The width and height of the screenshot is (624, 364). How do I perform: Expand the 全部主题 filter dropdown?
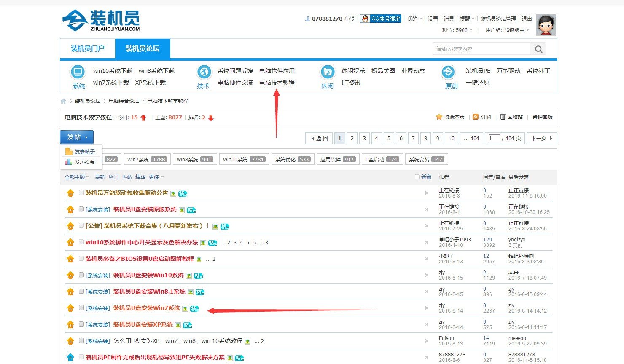tap(77, 177)
